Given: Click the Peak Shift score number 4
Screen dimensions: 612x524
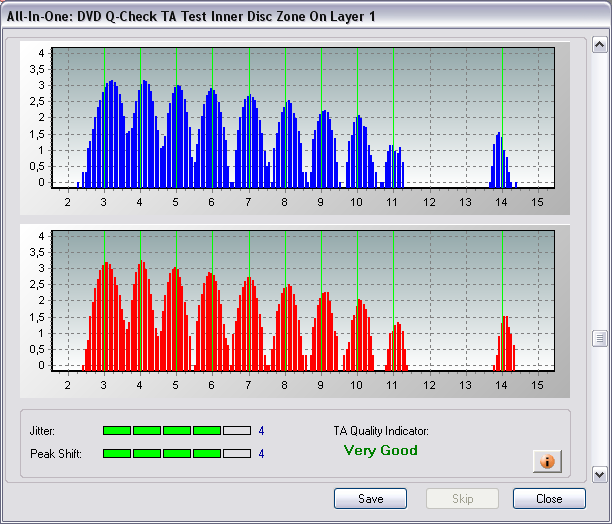Looking at the screenshot, I should [x=261, y=454].
